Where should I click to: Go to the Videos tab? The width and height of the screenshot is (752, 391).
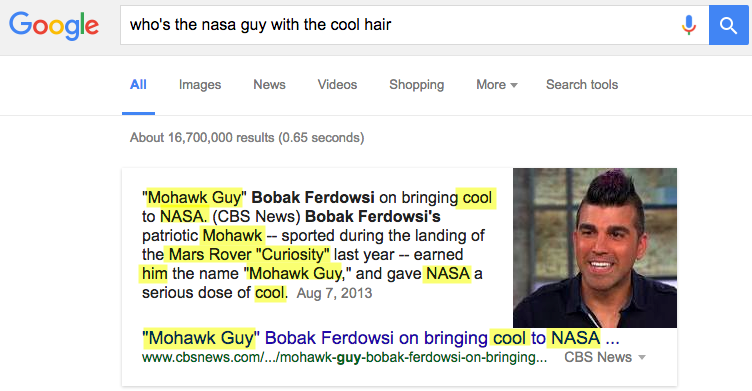[x=337, y=85]
